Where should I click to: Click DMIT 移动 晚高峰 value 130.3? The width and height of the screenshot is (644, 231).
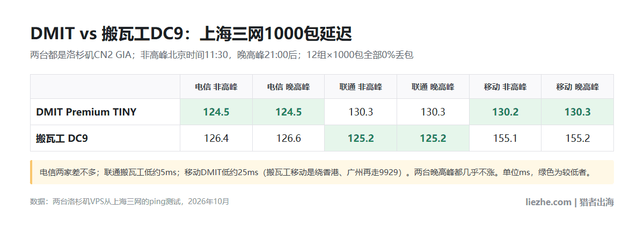tap(577, 112)
